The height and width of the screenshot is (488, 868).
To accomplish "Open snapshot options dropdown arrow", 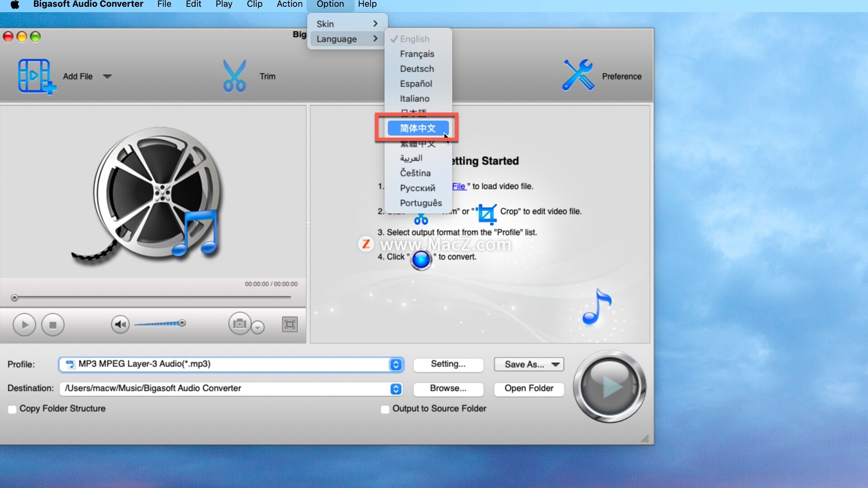I will [258, 327].
